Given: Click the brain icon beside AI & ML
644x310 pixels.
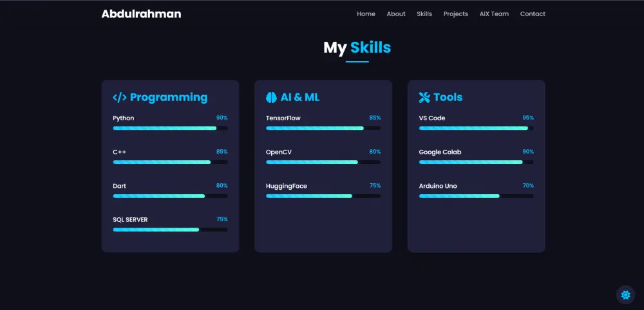Looking at the screenshot, I should pyautogui.click(x=271, y=97).
